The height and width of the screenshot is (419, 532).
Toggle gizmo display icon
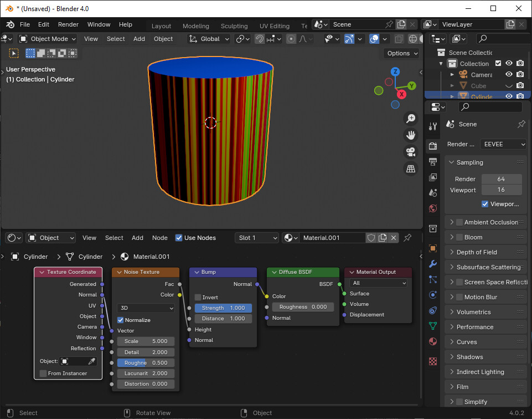pos(349,39)
